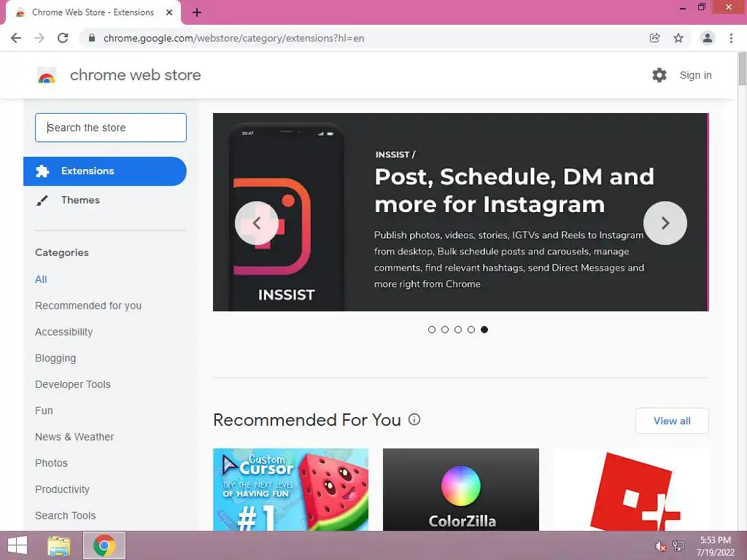747x560 pixels.
Task: Select the first carousel dot
Action: click(x=432, y=330)
